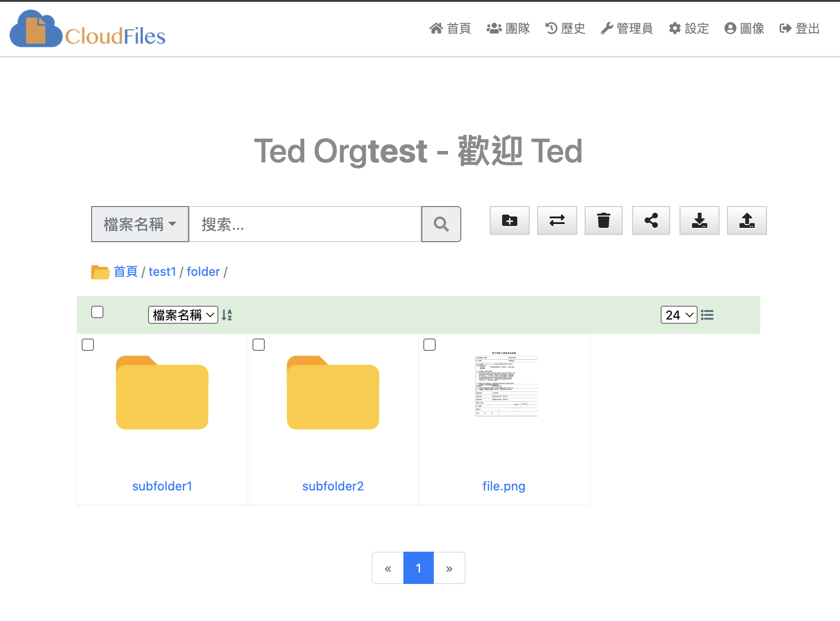Toggle the select-all checkbox in header
This screenshot has width=840, height=621.
pyautogui.click(x=97, y=312)
